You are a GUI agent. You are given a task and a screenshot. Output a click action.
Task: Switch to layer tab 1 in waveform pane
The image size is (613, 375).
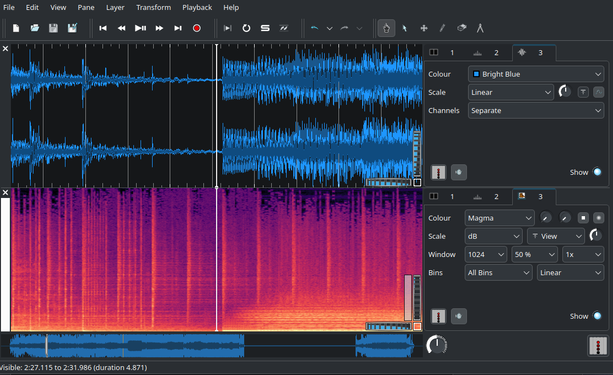pyautogui.click(x=443, y=53)
